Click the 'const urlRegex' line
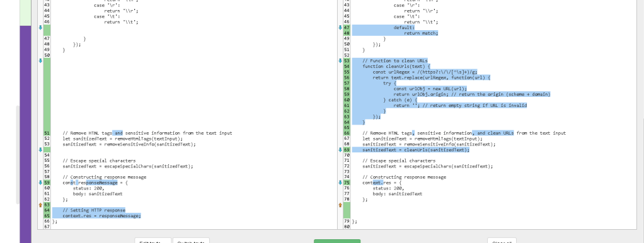Image resolution: width=644 pixels, height=243 pixels. coord(425,72)
